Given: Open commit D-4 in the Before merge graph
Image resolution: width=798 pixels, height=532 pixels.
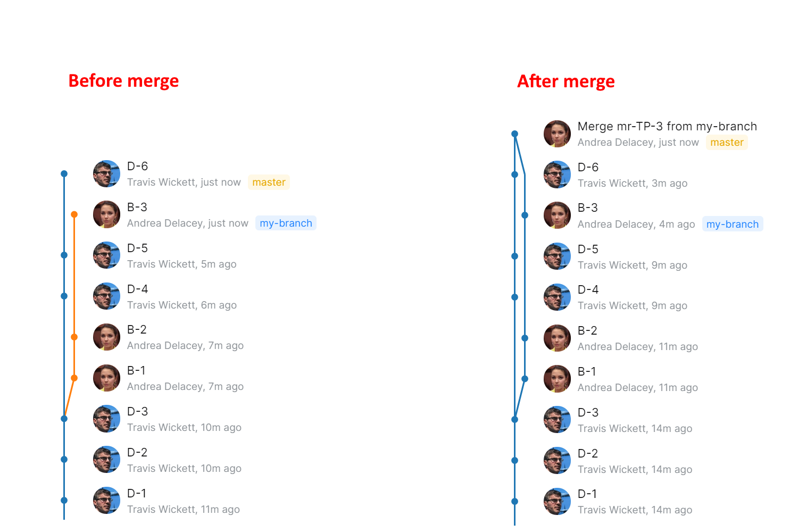Looking at the screenshot, I should tap(137, 289).
